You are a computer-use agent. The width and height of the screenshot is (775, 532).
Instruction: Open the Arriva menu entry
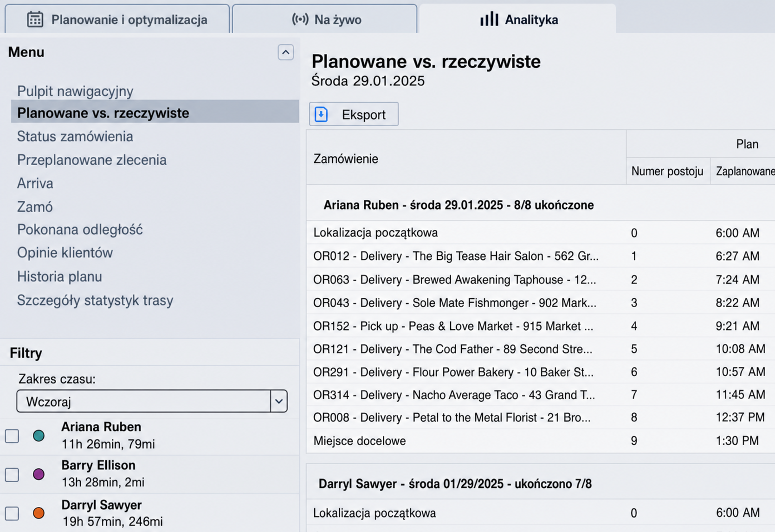35,183
